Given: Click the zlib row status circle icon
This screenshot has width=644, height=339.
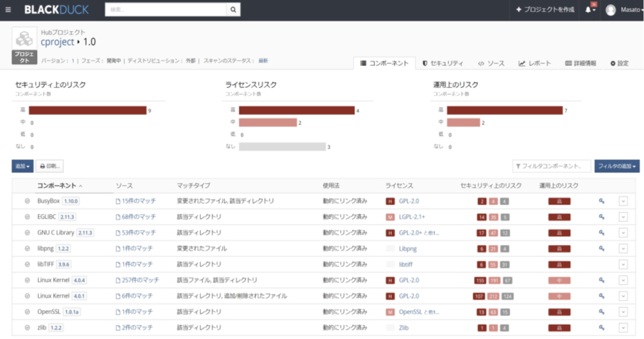Looking at the screenshot, I should pos(27,328).
